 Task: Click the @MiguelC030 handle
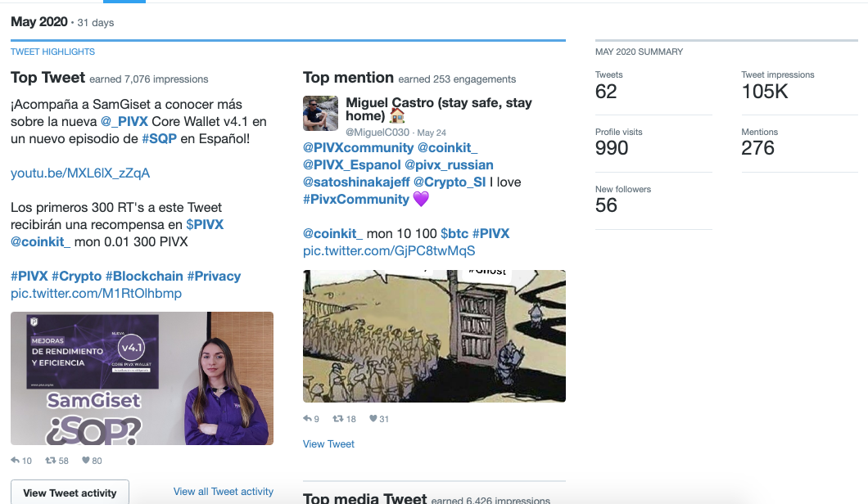[377, 133]
